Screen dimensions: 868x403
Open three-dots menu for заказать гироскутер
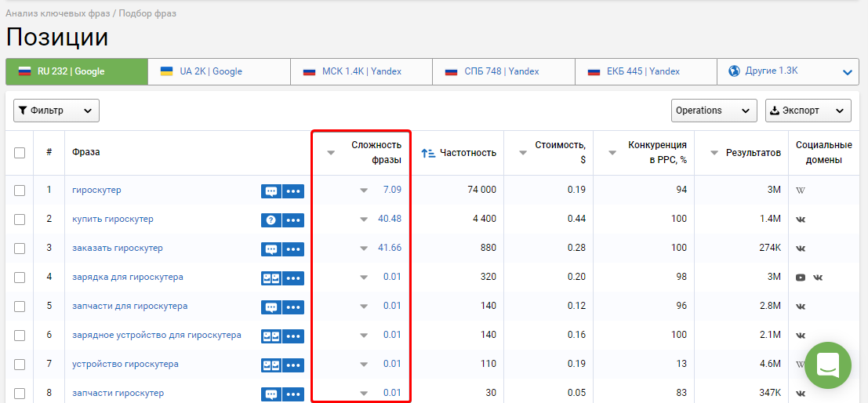pyautogui.click(x=293, y=249)
